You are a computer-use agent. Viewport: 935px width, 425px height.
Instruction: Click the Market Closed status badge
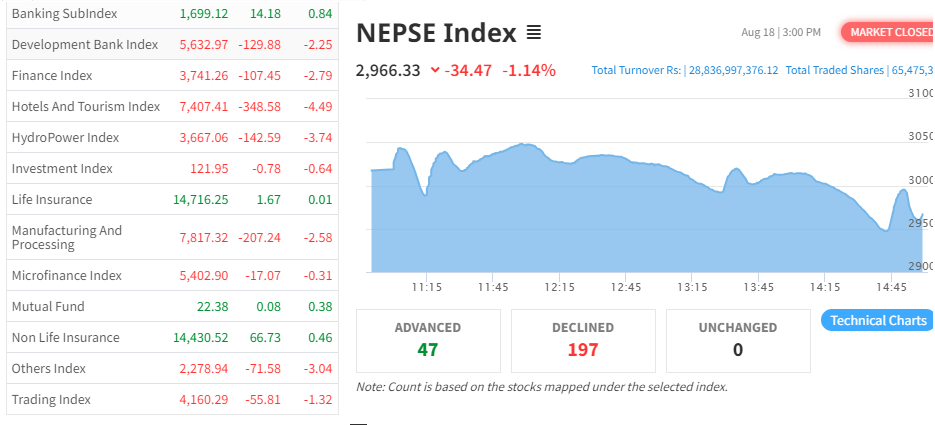pos(887,32)
